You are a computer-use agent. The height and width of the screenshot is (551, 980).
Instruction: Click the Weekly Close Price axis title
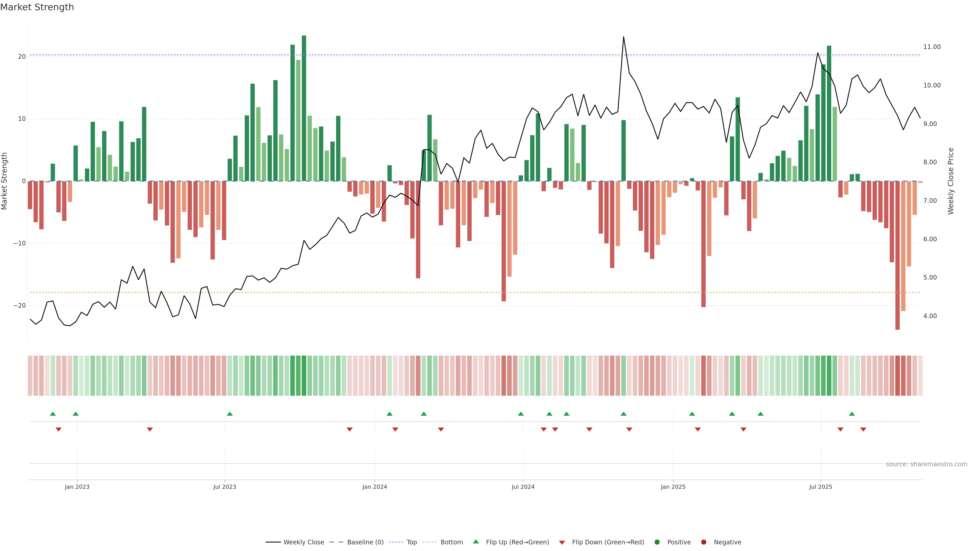click(951, 181)
